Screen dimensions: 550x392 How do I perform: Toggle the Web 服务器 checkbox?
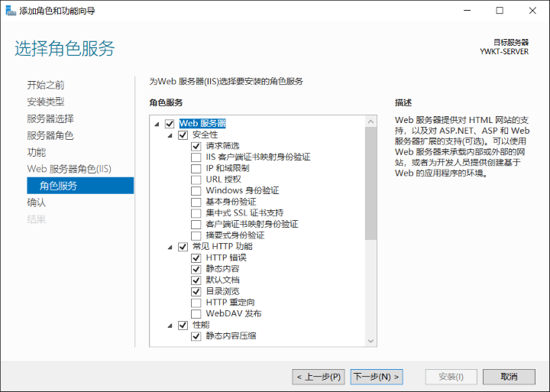[x=170, y=124]
